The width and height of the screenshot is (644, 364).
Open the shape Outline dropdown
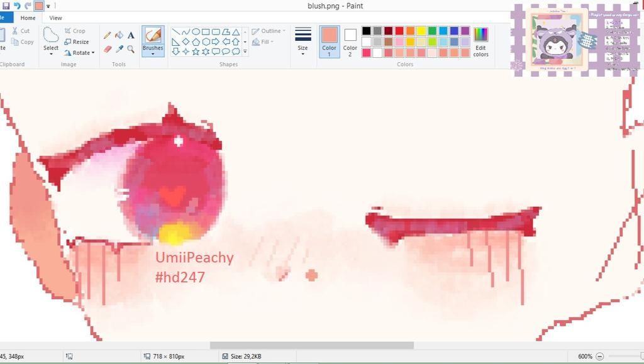(x=269, y=31)
